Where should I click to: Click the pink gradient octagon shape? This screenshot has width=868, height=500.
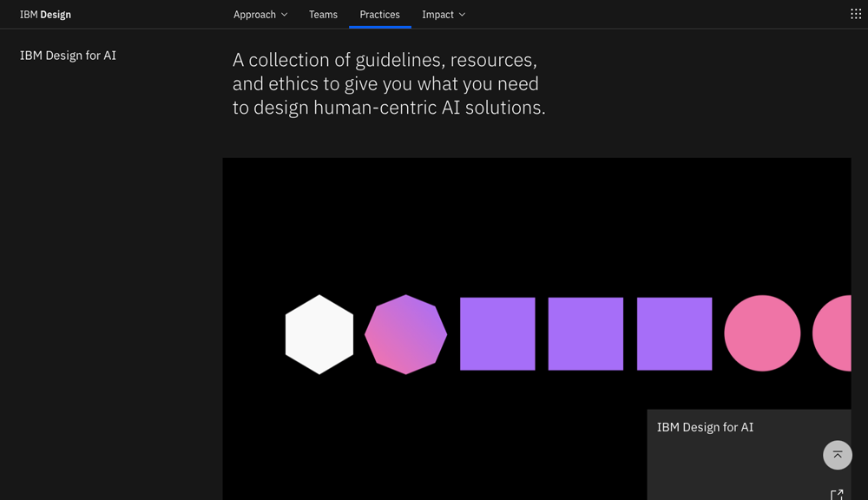click(x=405, y=334)
